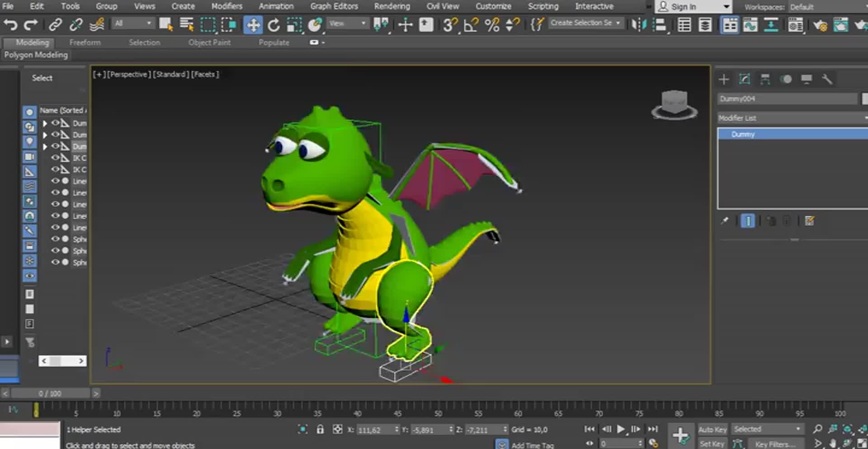
Task: Click the Unlink Selection icon
Action: (x=75, y=24)
